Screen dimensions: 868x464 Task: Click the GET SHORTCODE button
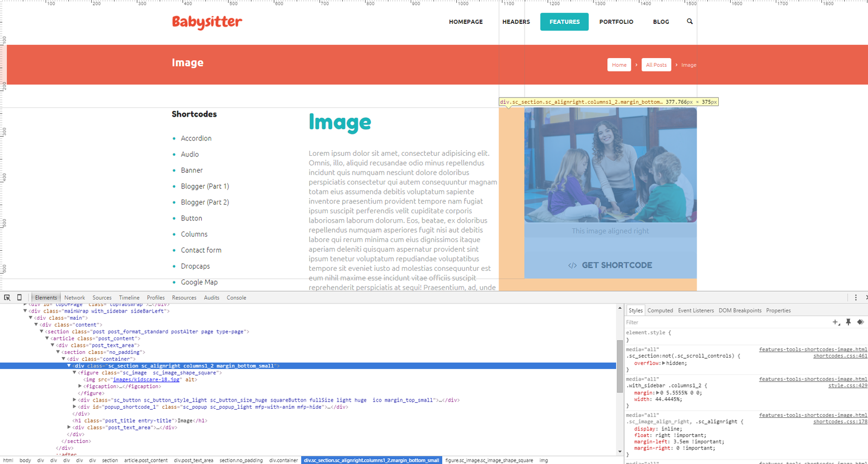tap(610, 265)
